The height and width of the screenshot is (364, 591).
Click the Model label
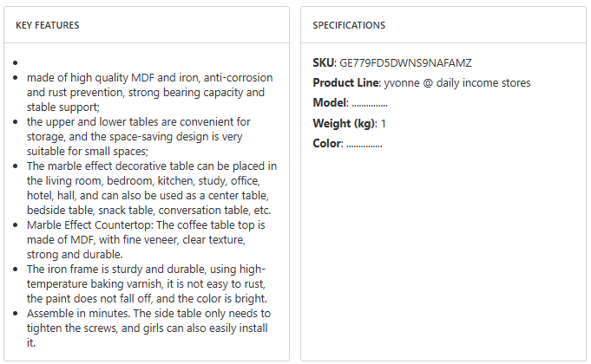pyautogui.click(x=330, y=103)
